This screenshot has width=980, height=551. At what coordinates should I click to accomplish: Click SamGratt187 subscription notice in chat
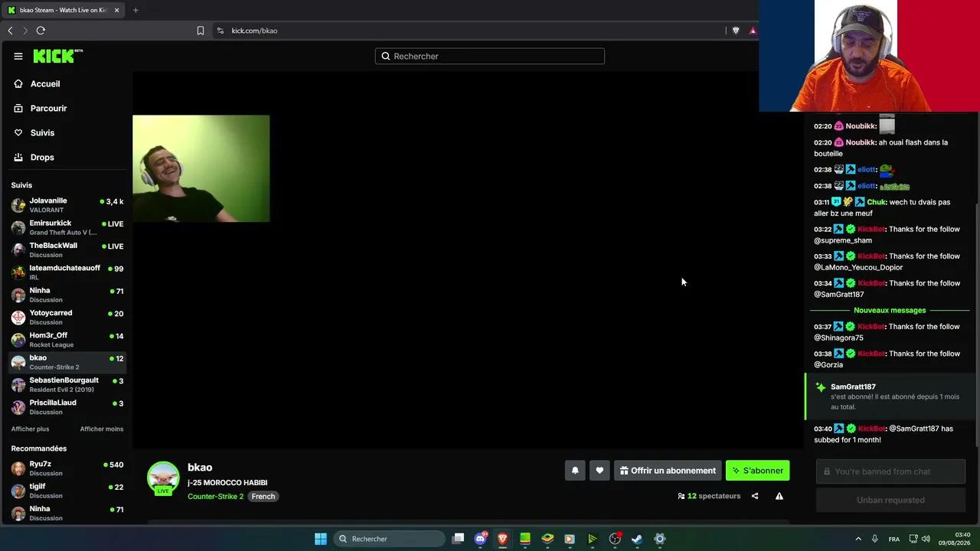890,396
